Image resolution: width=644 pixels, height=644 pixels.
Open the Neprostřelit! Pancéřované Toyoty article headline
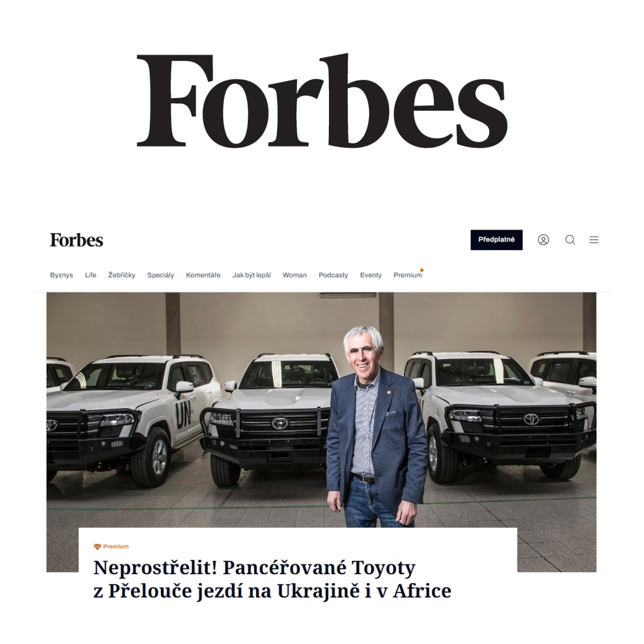(x=272, y=579)
